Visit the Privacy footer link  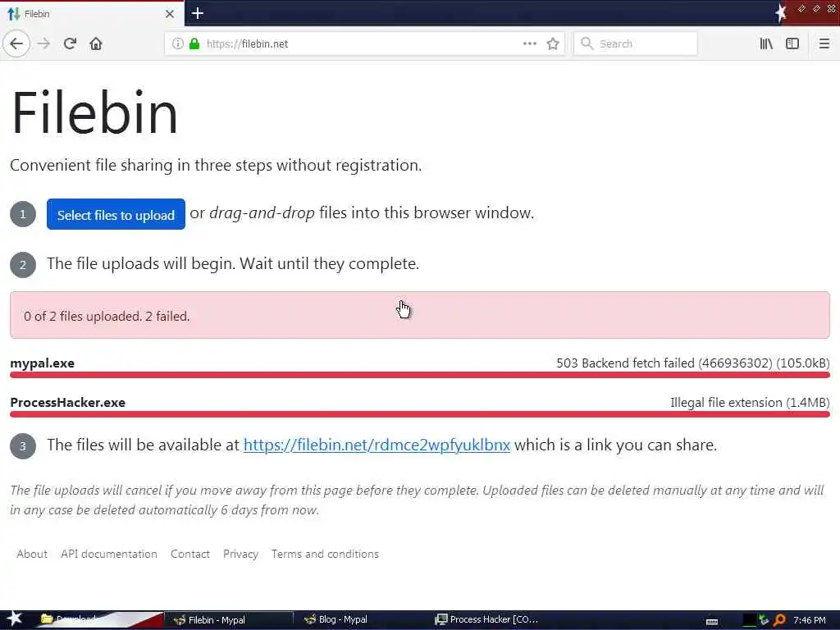[x=240, y=554]
